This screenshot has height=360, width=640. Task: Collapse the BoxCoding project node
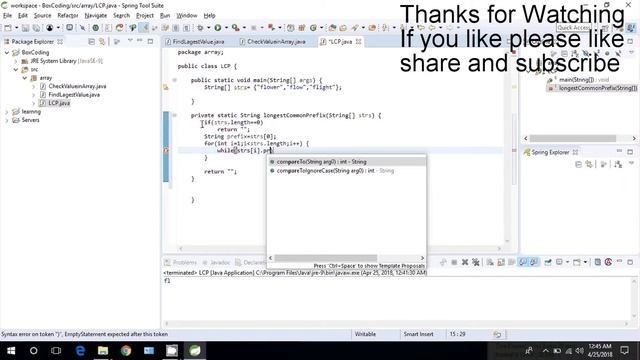pyautogui.click(x=7, y=53)
